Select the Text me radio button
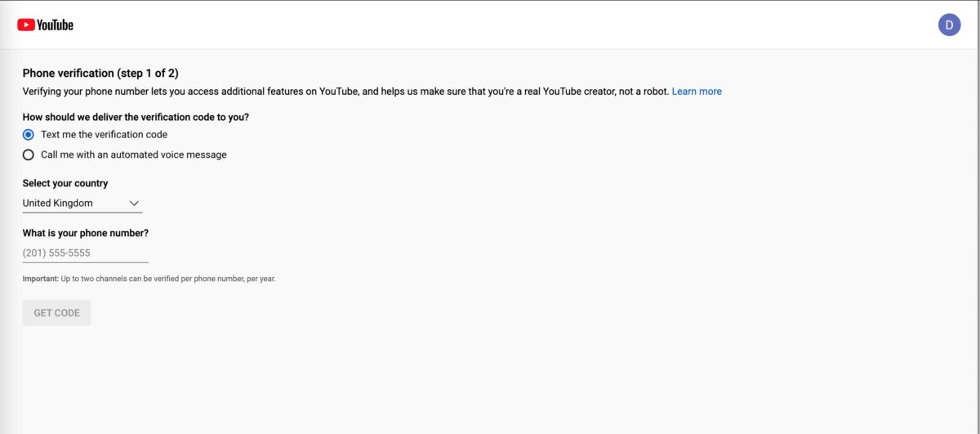Viewport: 980px width, 434px height. click(29, 134)
